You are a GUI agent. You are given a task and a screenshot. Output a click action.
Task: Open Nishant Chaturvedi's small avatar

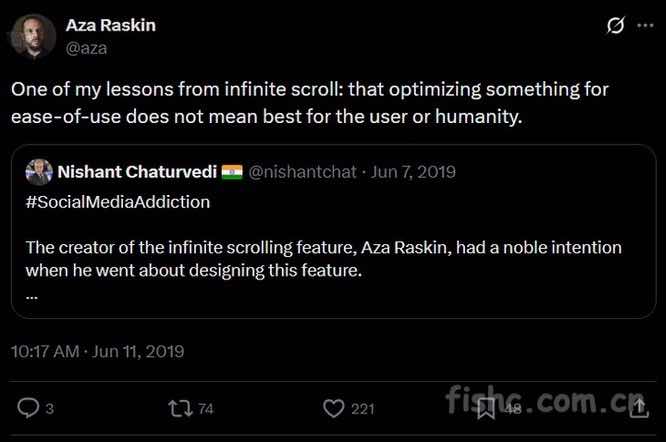(x=38, y=172)
